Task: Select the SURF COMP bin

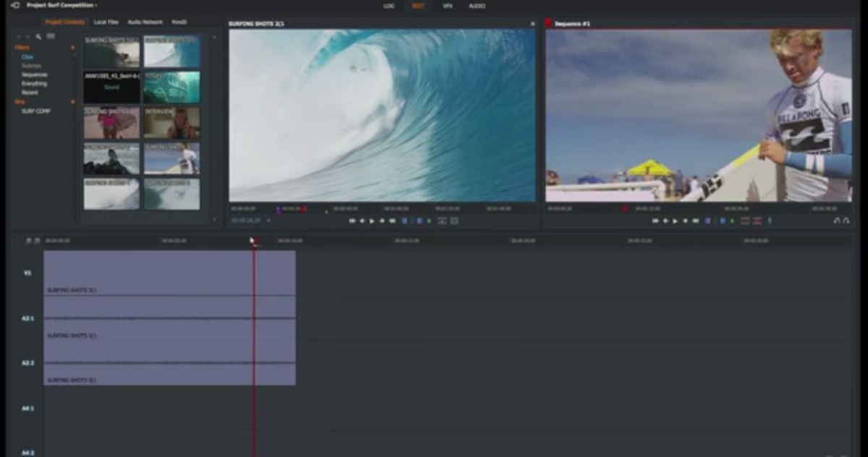Action: click(35, 111)
